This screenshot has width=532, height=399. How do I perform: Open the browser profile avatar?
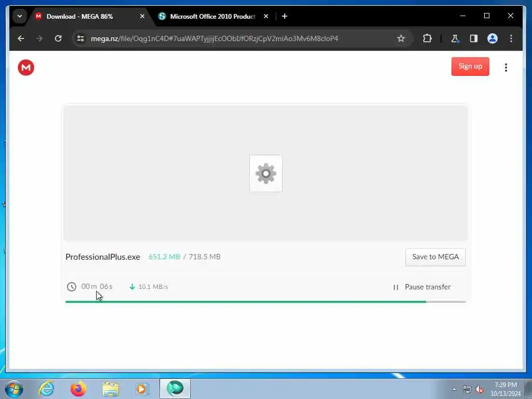click(x=493, y=38)
